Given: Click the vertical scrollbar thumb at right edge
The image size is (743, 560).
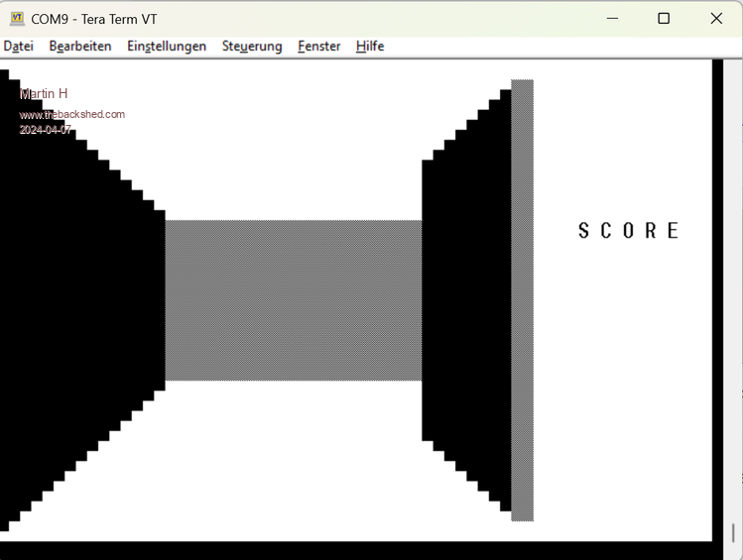Looking at the screenshot, I should [735, 532].
